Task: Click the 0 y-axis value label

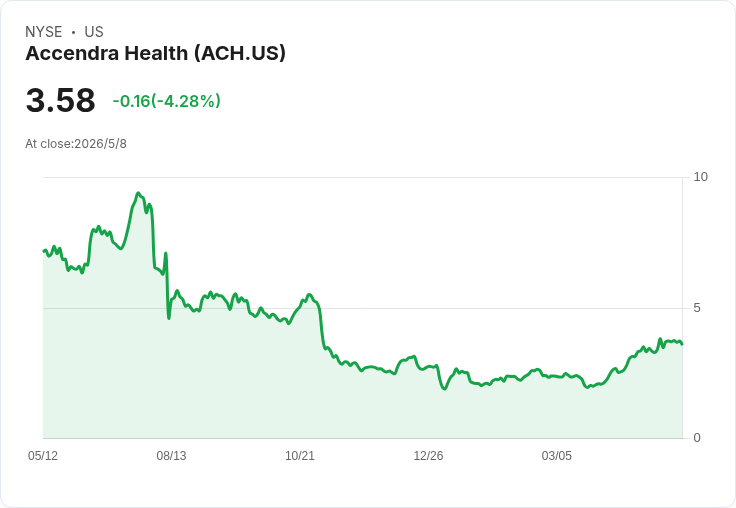Action: [697, 438]
